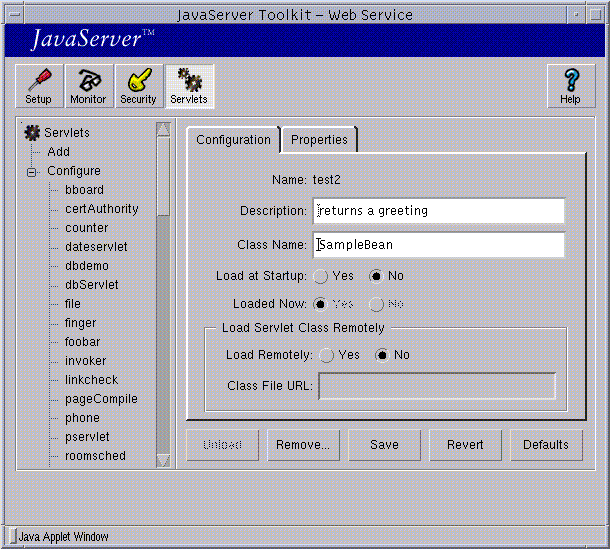Viewport: 610px width, 549px height.
Task: Select the file servlet
Action: 73,304
